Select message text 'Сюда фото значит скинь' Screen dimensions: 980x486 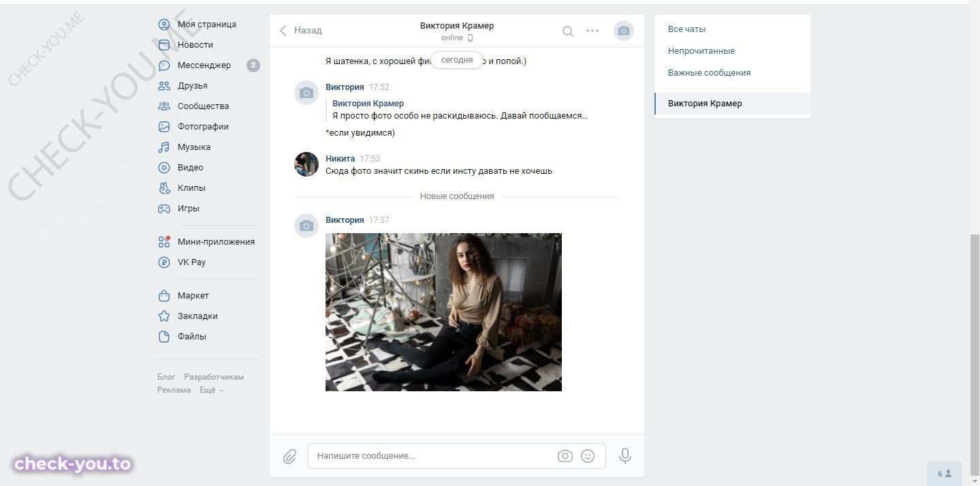[379, 171]
